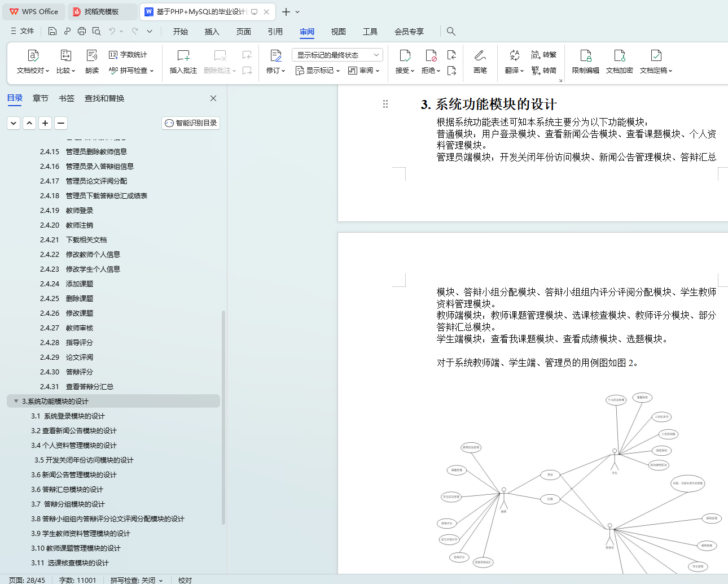Close the navigation pane
728x584 pixels.
point(213,98)
